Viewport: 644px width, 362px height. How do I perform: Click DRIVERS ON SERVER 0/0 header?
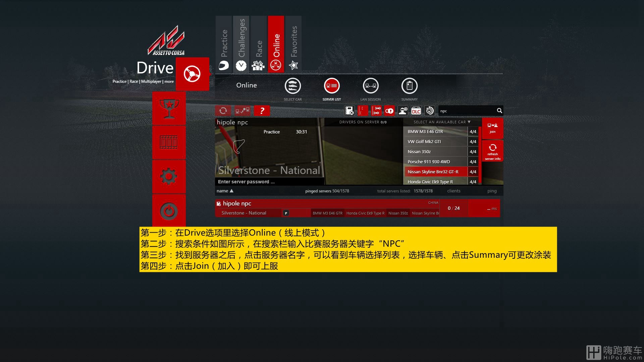coord(363,122)
